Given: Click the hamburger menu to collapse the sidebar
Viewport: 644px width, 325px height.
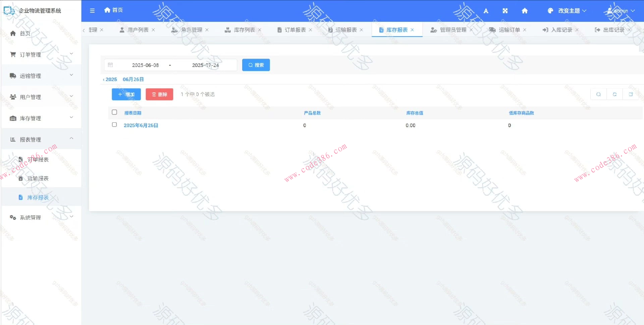Looking at the screenshot, I should pyautogui.click(x=92, y=10).
